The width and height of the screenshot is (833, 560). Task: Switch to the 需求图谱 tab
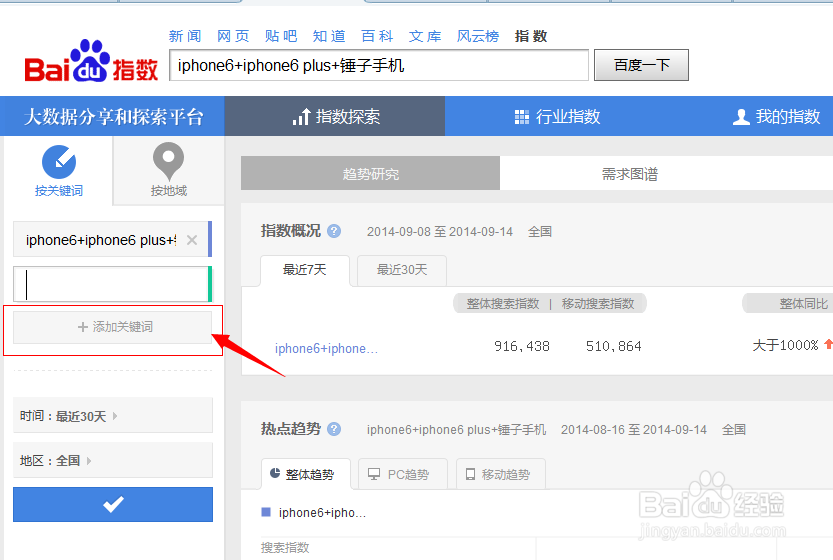630,174
